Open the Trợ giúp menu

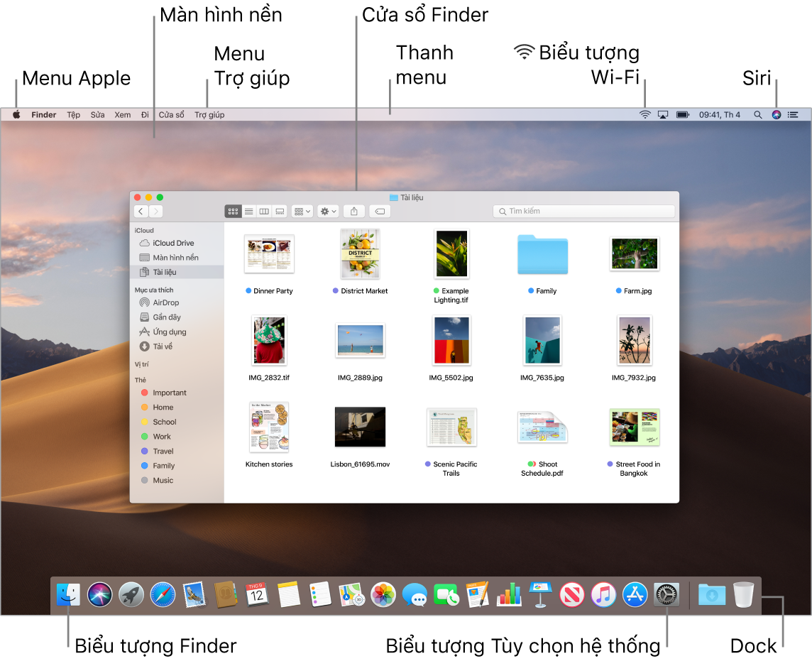point(209,114)
